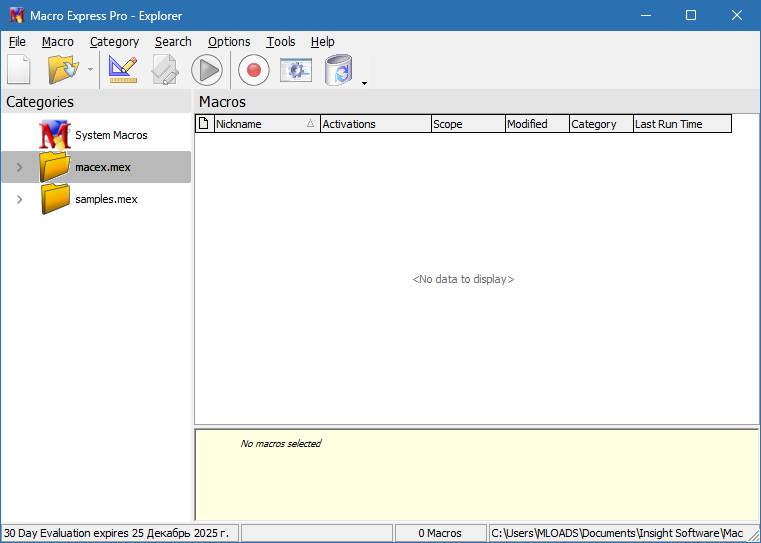The image size is (761, 543).
Task: Open the Help menu
Action: [323, 42]
